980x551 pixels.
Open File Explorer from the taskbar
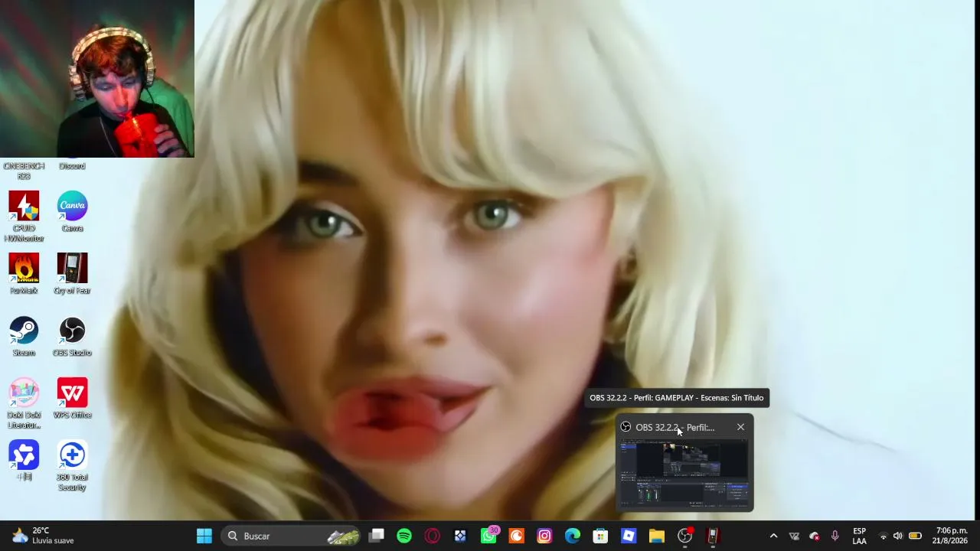(x=657, y=536)
